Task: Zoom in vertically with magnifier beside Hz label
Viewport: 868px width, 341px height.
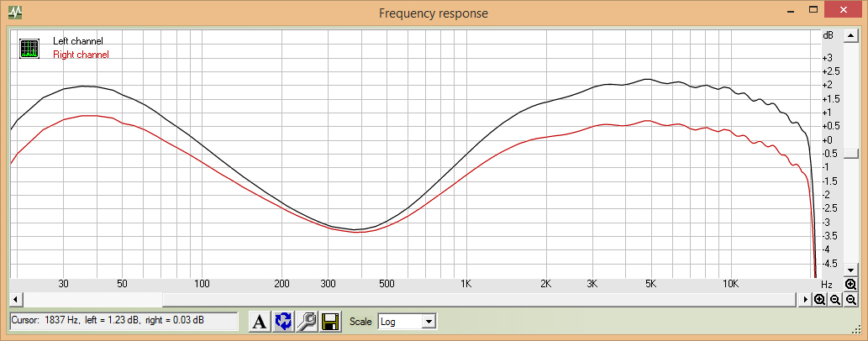Action: 850,285
